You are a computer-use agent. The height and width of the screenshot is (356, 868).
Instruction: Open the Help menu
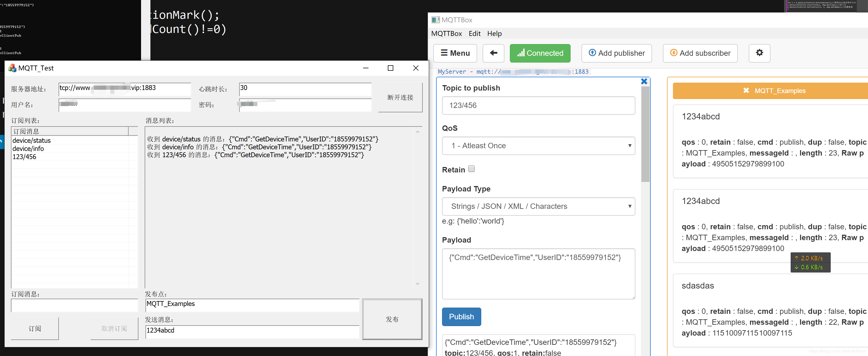point(494,34)
